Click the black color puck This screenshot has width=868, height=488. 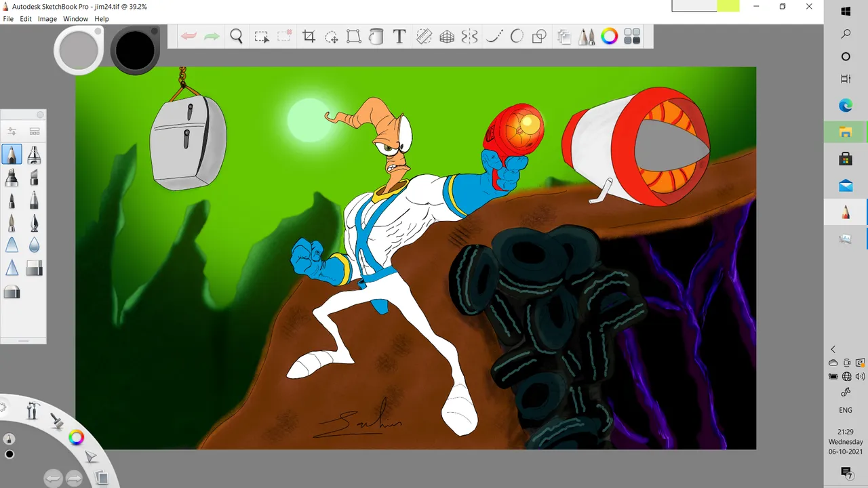(x=135, y=49)
